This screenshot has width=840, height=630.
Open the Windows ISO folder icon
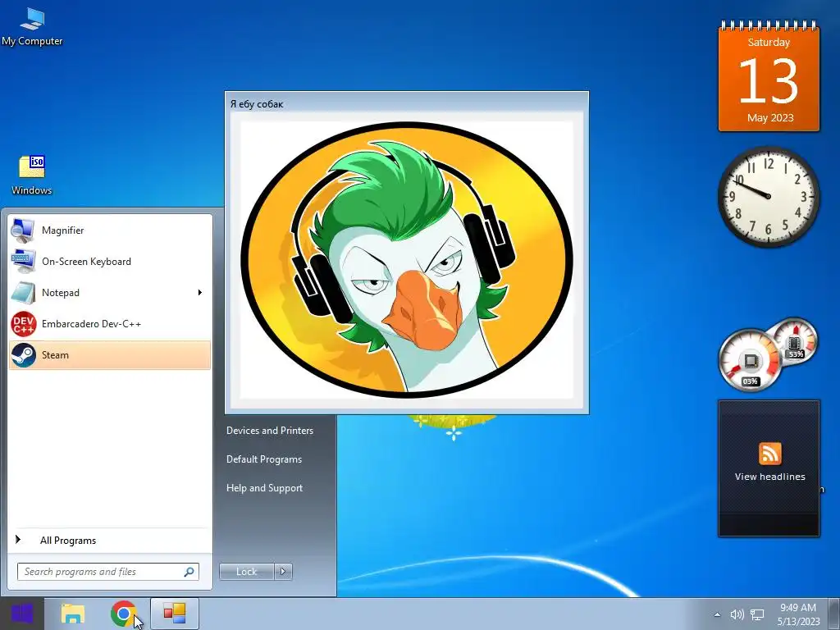[x=32, y=175]
